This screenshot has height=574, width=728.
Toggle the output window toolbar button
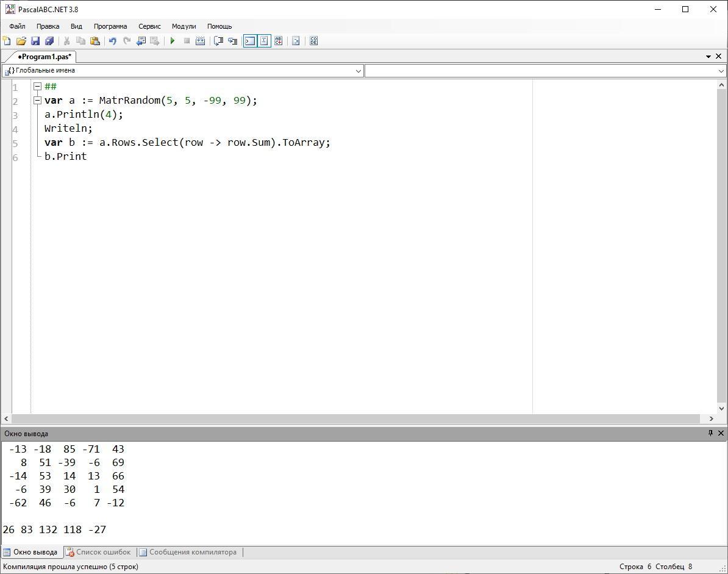[250, 41]
